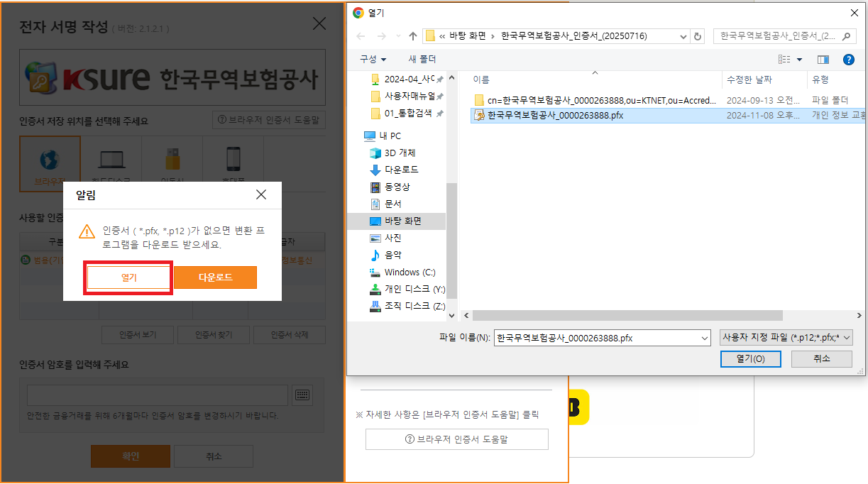Open 브라우저 인증서 도움말 below the Open dialog
This screenshot has height=484, width=868.
coord(457,439)
